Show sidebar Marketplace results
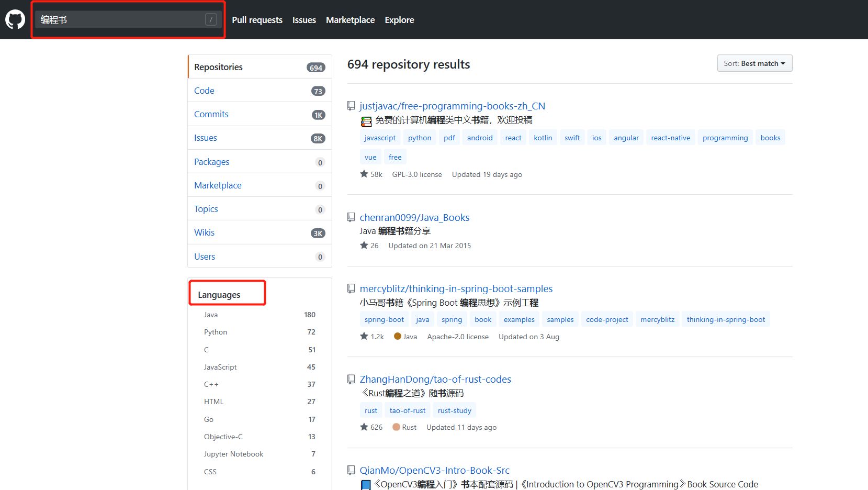The height and width of the screenshot is (490, 868). 260,185
